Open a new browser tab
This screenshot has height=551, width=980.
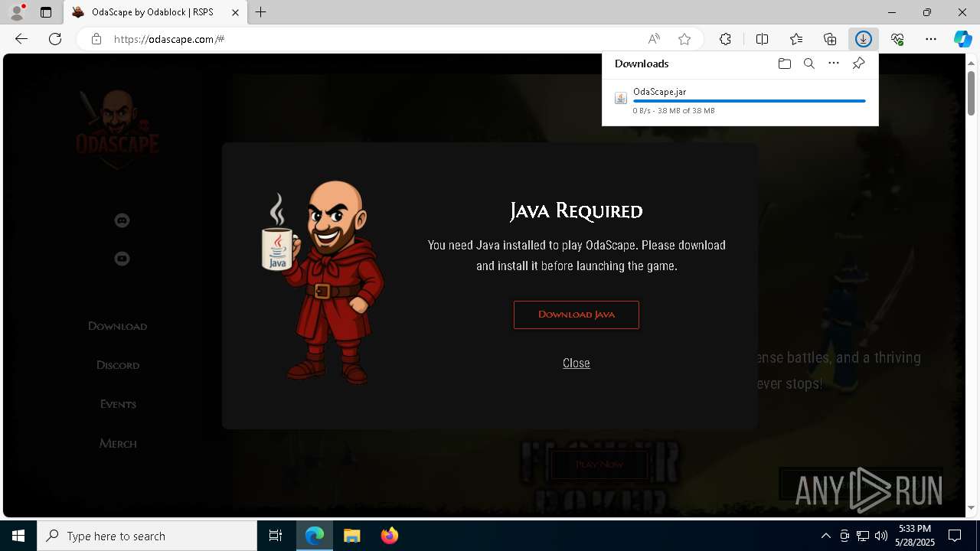(261, 12)
